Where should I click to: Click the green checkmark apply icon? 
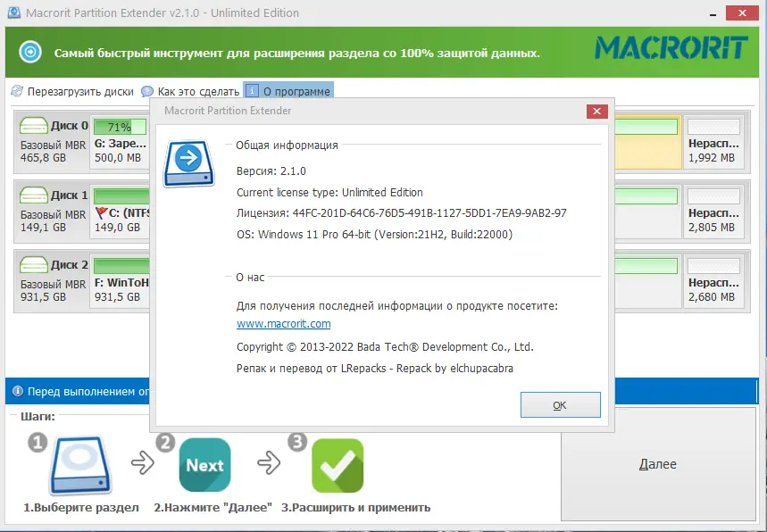coord(337,464)
